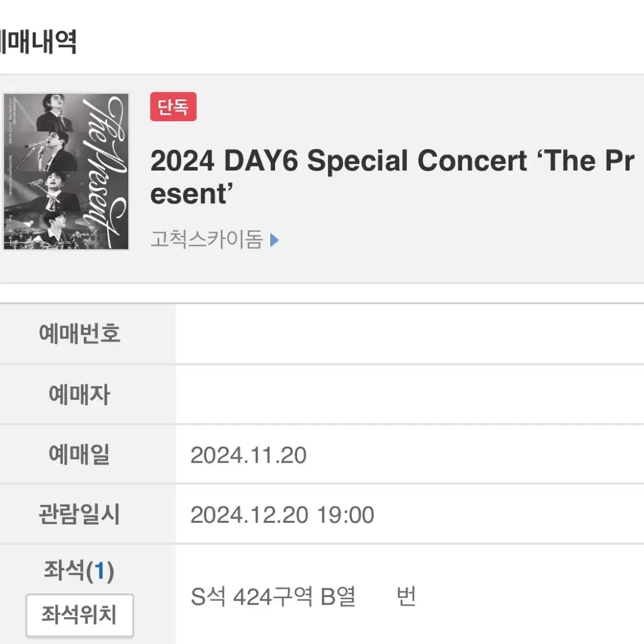The height and width of the screenshot is (644, 644).
Task: Click the 예매번호 row label
Action: coord(80,333)
